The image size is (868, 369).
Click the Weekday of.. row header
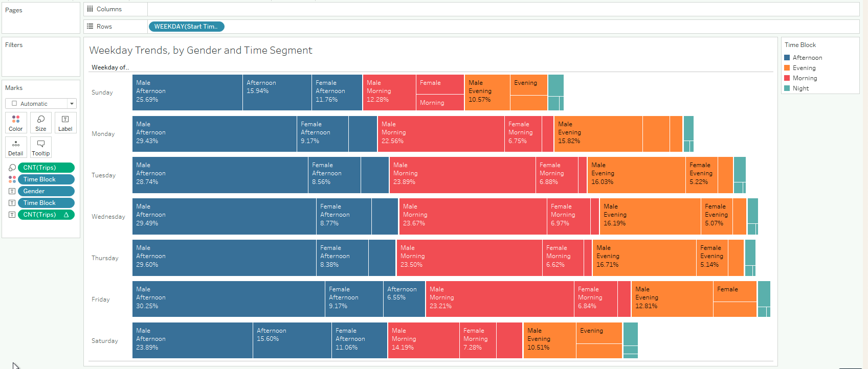pyautogui.click(x=110, y=67)
